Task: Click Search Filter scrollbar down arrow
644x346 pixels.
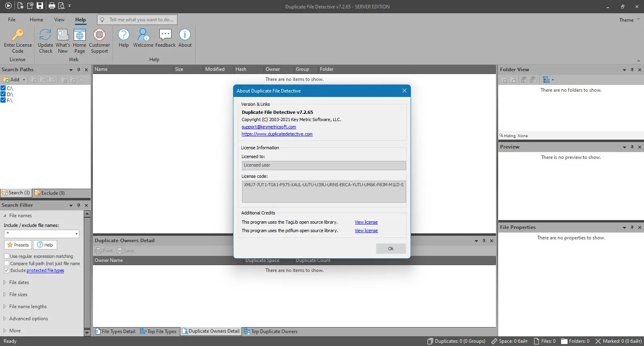Action: (87, 333)
